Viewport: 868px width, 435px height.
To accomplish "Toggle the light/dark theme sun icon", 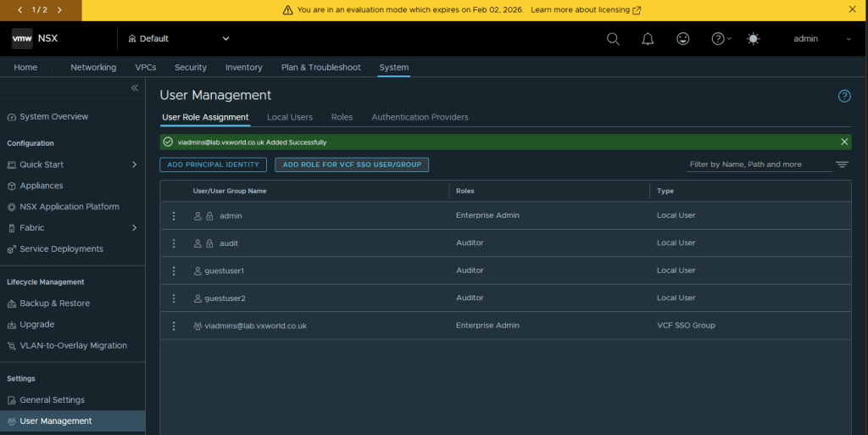I will (753, 39).
